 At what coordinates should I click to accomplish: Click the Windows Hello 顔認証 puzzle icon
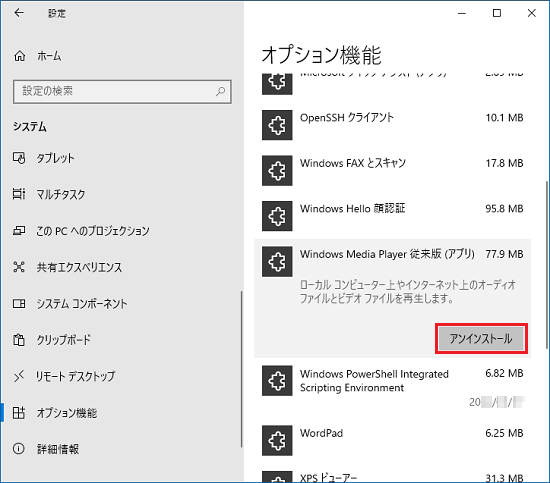point(277,216)
